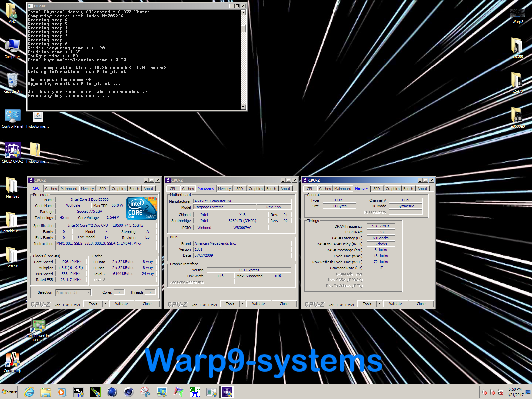532x399 pixels.
Task: Open the MemSet desktop folder
Action: pos(12,187)
